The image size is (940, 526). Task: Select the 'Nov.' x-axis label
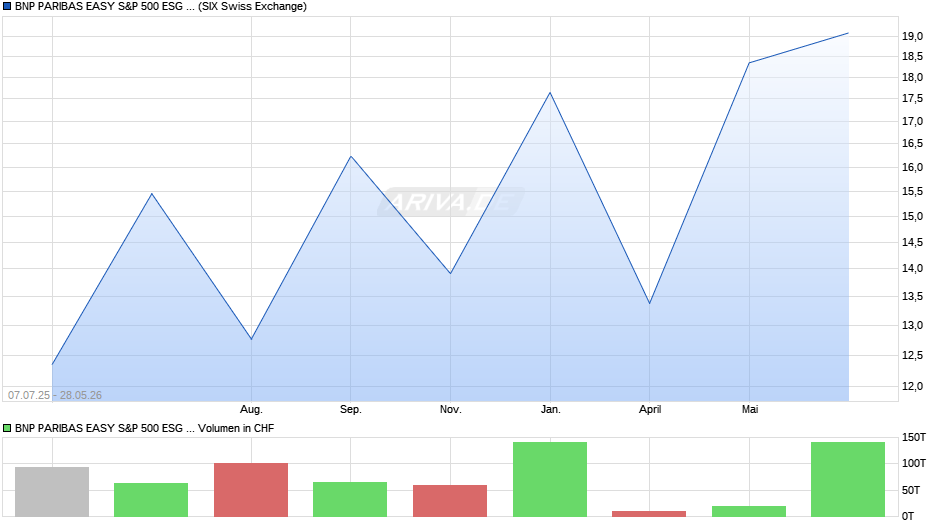451,410
